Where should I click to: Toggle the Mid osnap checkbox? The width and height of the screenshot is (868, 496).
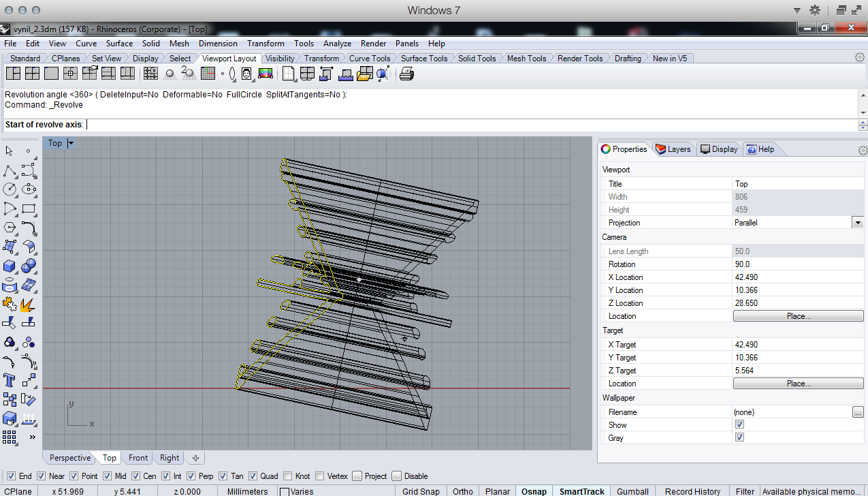108,476
